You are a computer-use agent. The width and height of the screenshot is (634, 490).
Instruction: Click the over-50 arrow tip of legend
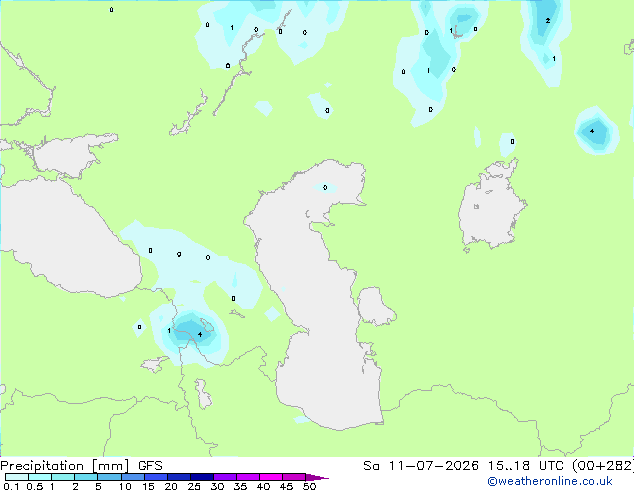(x=317, y=477)
